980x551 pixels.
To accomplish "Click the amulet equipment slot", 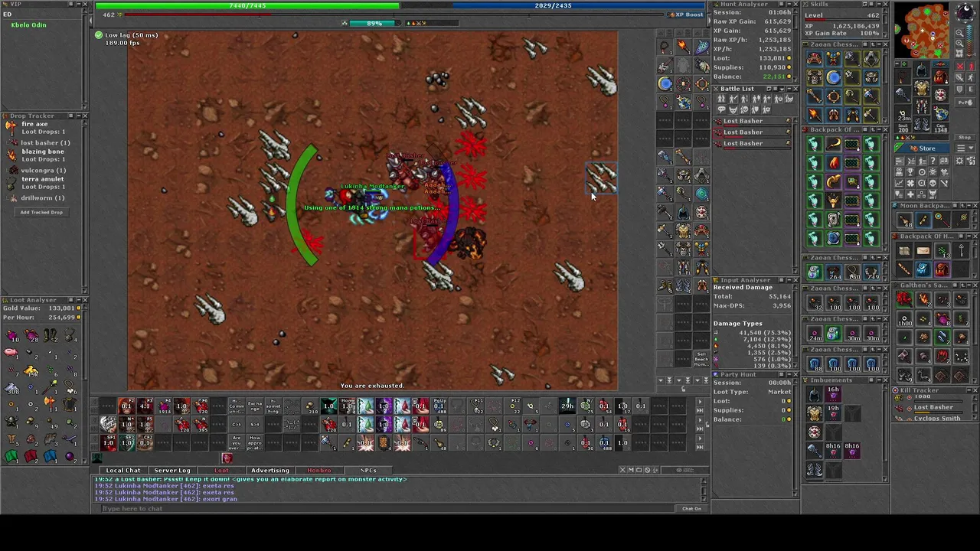I will (x=902, y=76).
